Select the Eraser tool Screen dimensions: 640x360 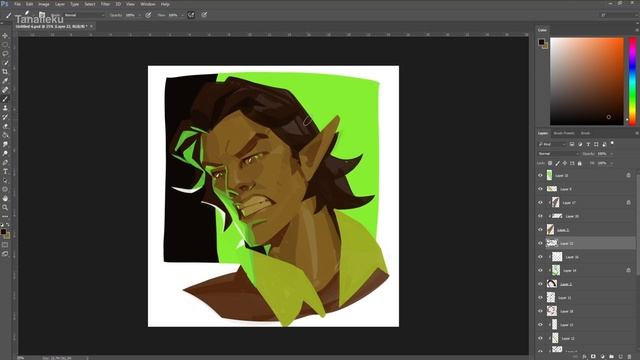(5, 126)
